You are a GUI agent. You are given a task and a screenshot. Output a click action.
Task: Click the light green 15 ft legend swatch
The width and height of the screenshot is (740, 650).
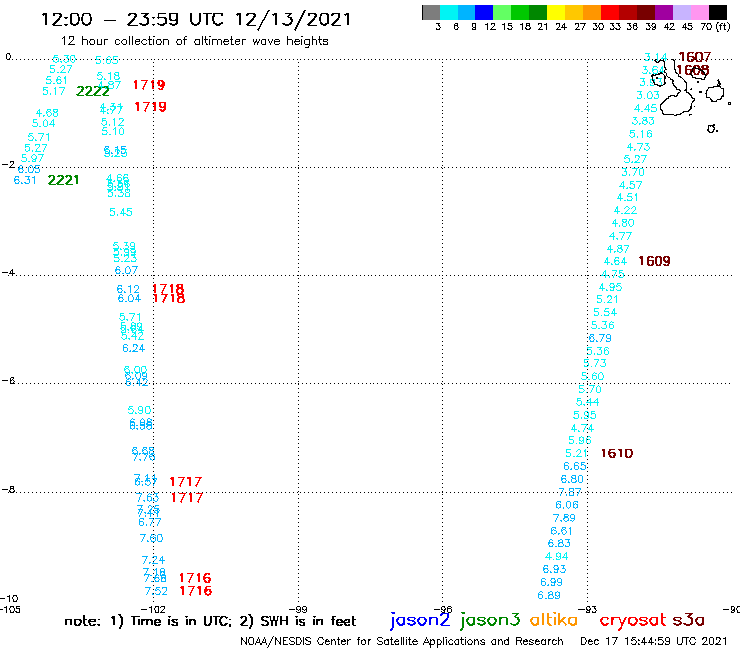click(x=502, y=12)
